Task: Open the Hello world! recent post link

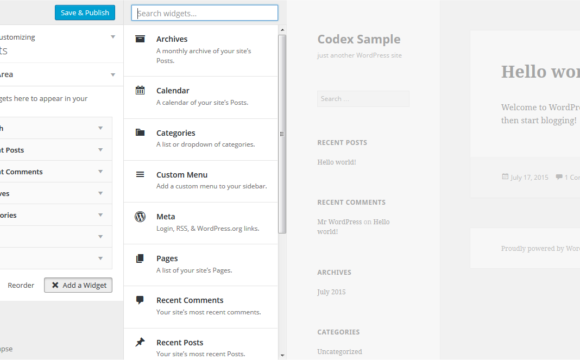Action: pyautogui.click(x=337, y=162)
